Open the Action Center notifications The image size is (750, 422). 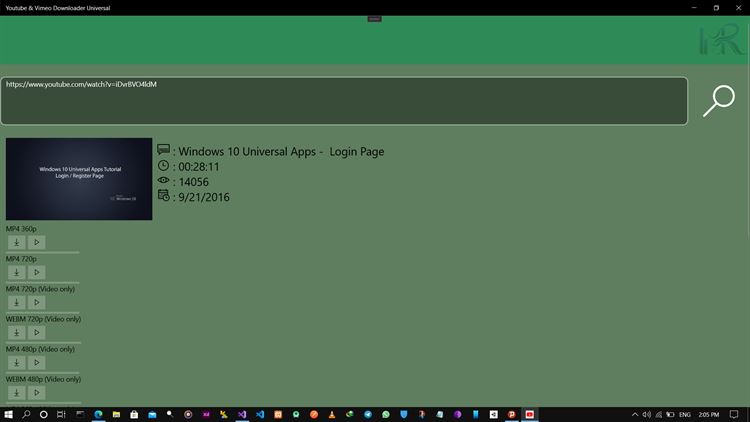734,414
